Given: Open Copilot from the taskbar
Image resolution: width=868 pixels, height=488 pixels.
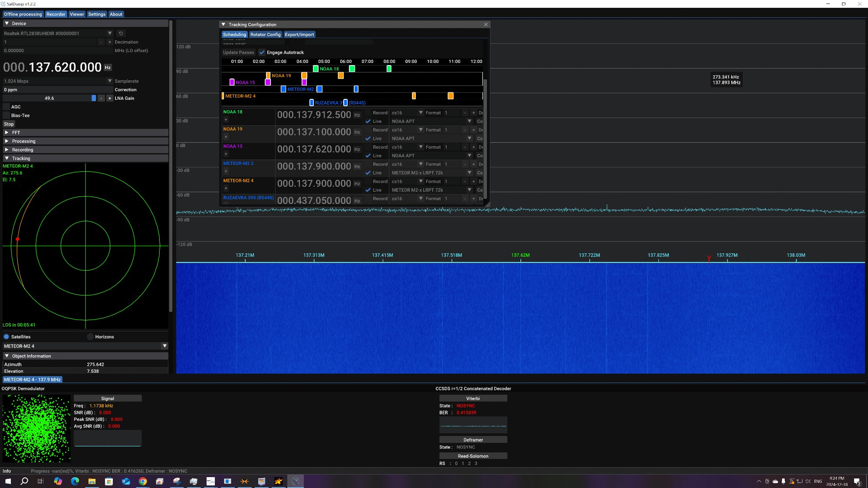Looking at the screenshot, I should (x=58, y=481).
